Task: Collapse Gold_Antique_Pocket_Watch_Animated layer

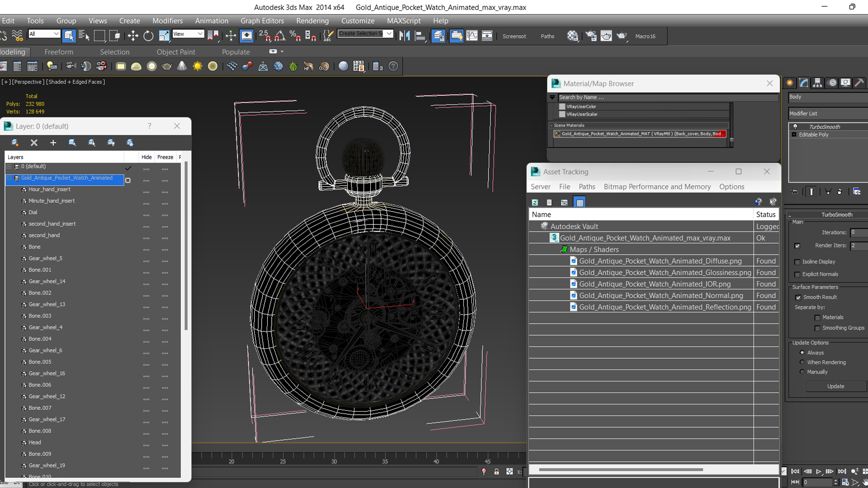Action: click(x=9, y=178)
